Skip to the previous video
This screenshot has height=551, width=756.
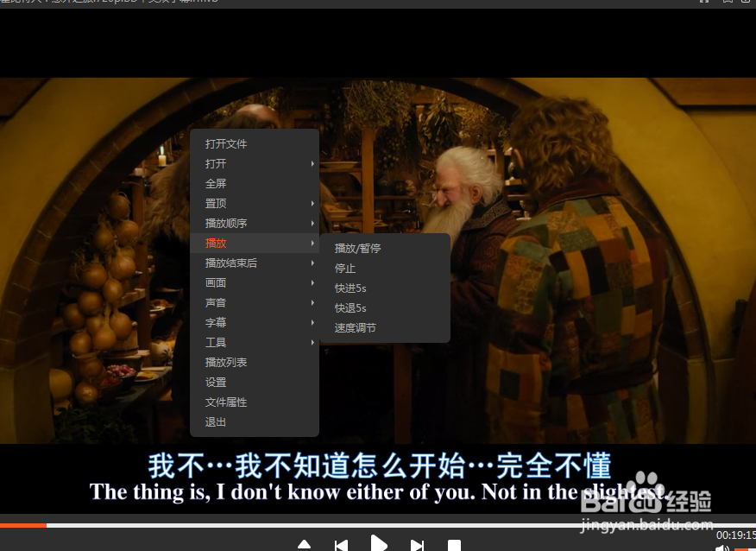342,545
